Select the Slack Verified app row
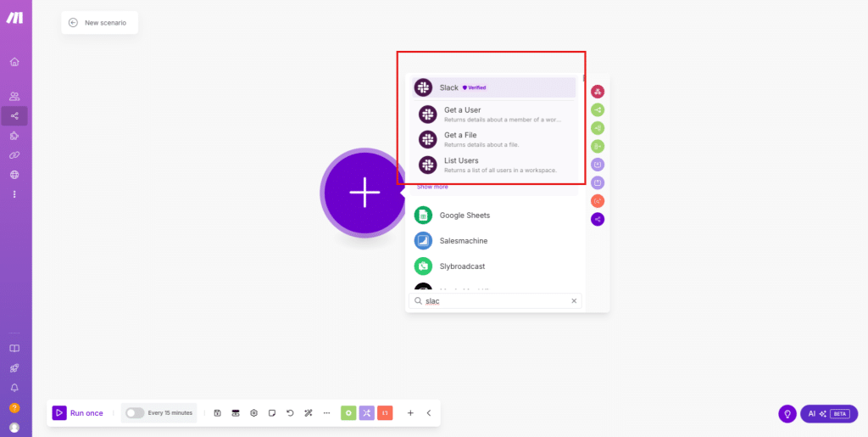Screen dimensions: 868x437 494,87
